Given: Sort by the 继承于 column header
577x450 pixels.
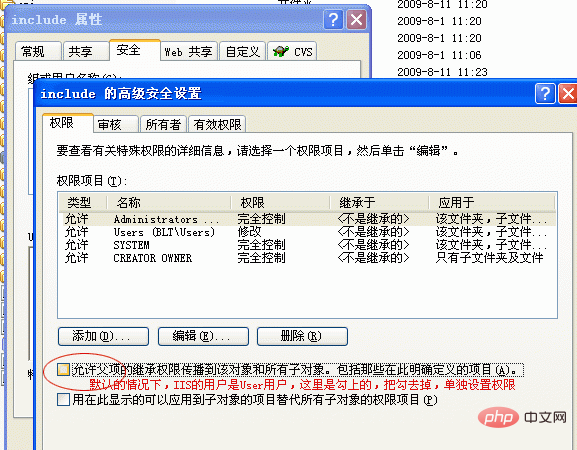Looking at the screenshot, I should point(379,202).
